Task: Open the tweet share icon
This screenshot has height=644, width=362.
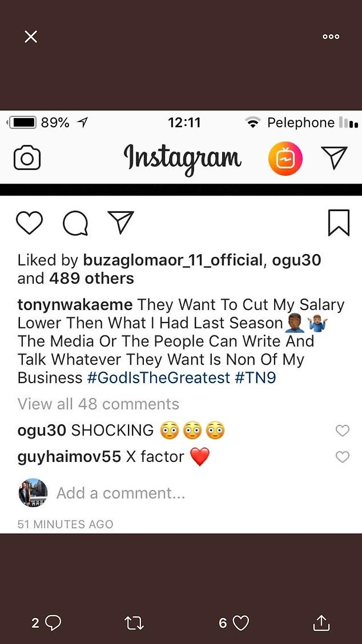Action: pos(321,623)
